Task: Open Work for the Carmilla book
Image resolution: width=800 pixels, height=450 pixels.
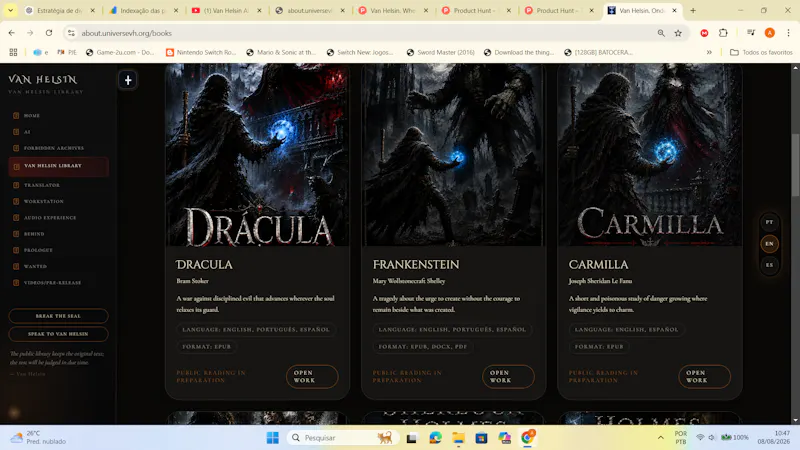Action: [704, 377]
